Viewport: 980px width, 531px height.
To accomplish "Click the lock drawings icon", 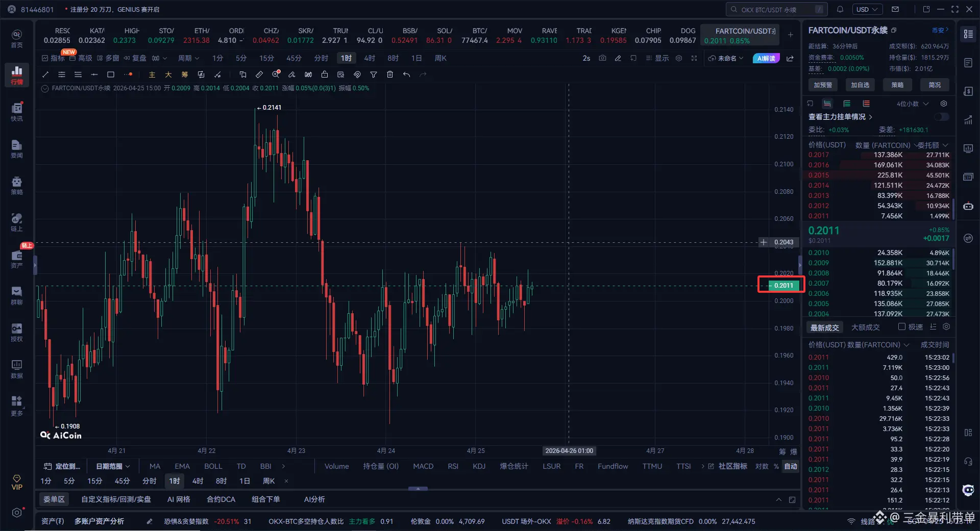I will coord(325,74).
